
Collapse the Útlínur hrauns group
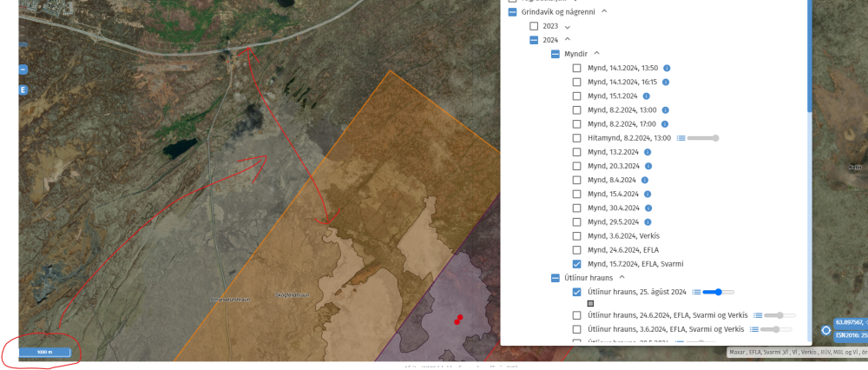coord(621,277)
